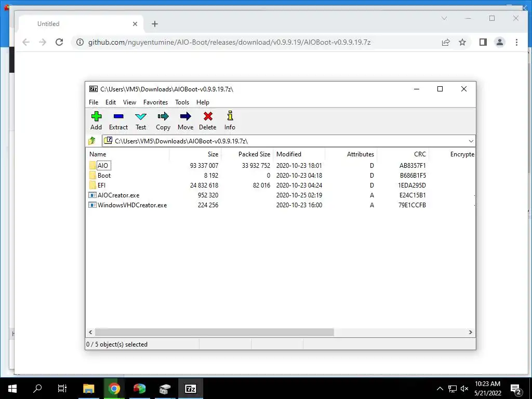Sort by the Attributes column header
This screenshot has width=532, height=399.
(351, 154)
